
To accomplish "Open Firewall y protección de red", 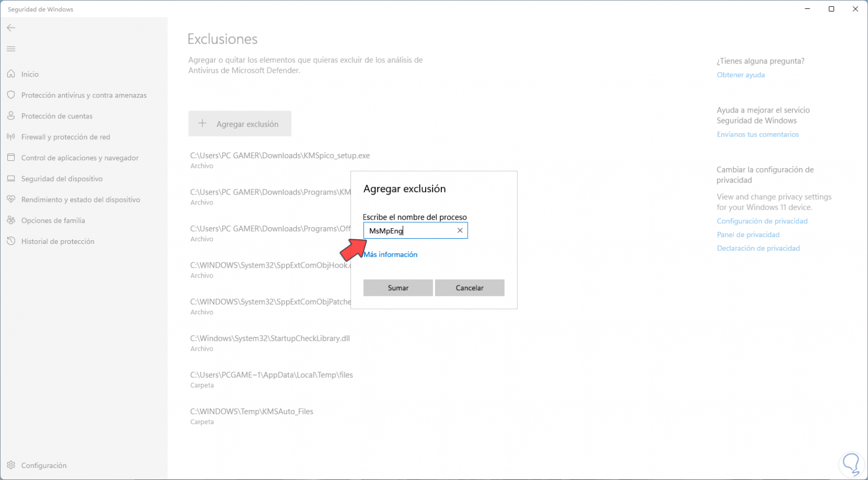I will click(66, 137).
